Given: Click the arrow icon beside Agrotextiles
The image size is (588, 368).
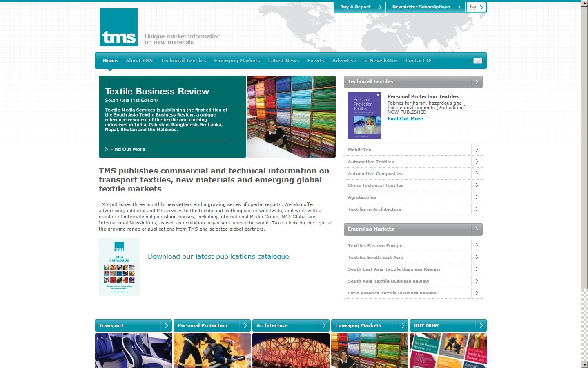Looking at the screenshot, I should tap(476, 197).
